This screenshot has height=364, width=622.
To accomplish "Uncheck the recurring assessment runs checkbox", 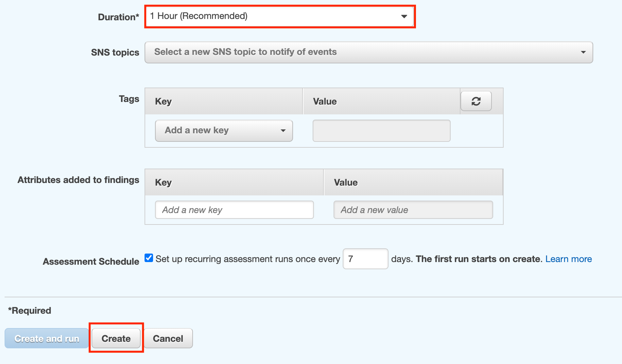I will tap(149, 258).
